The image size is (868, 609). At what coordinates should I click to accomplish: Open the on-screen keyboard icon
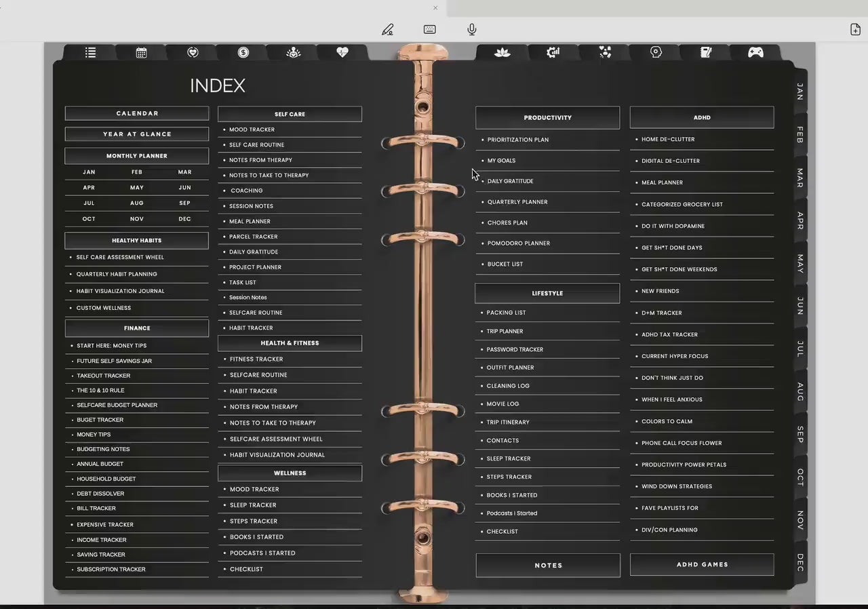coord(429,29)
